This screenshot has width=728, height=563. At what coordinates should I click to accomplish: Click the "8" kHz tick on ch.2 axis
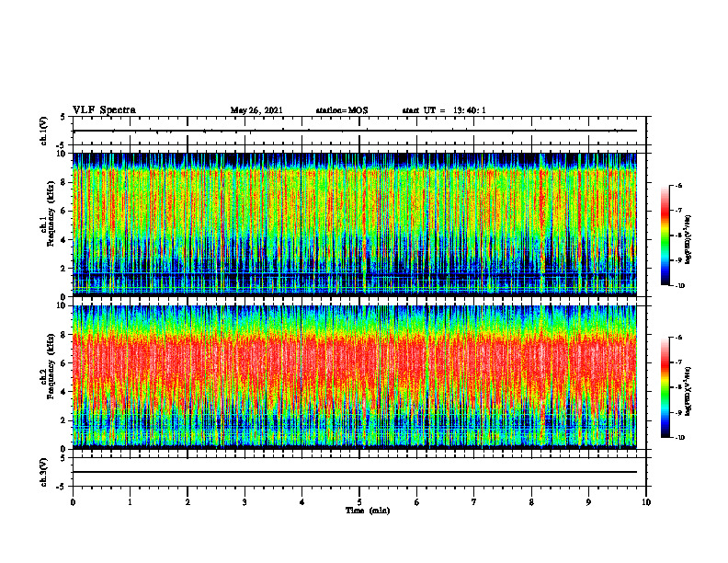click(64, 335)
